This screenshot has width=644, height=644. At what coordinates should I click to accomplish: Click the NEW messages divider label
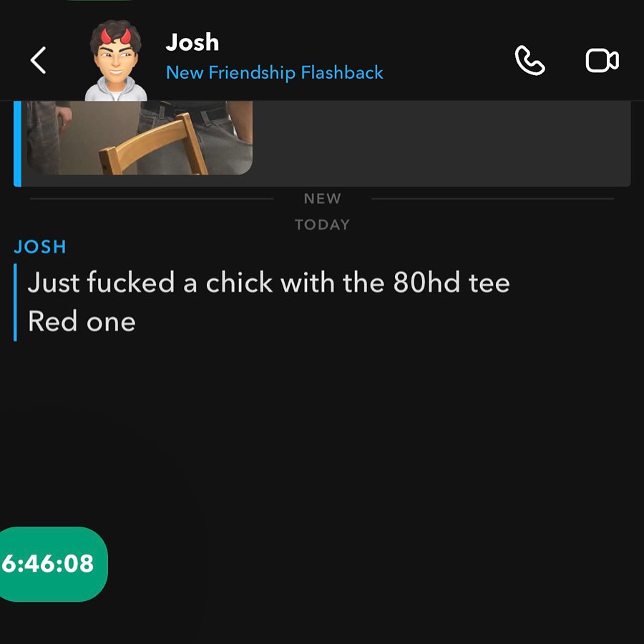point(323,199)
